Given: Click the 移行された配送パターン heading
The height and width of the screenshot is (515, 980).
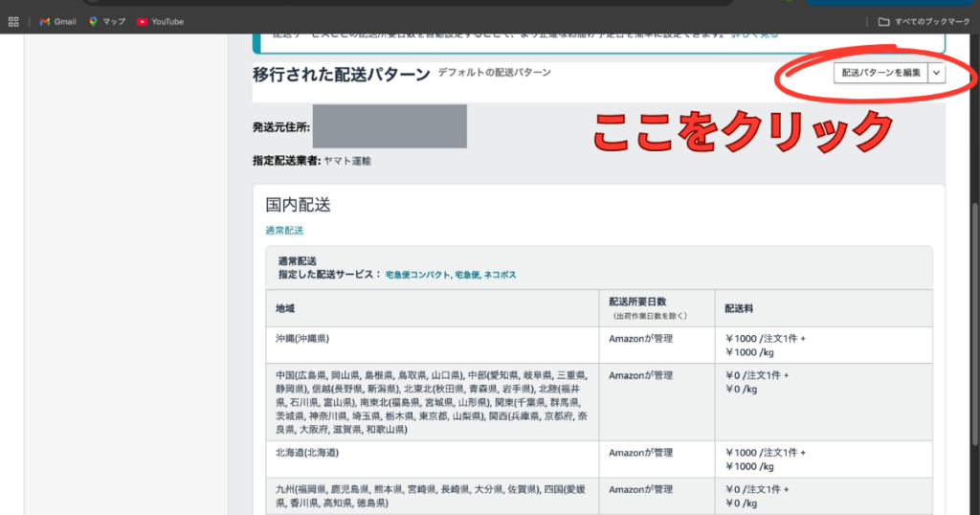Looking at the screenshot, I should tap(340, 73).
